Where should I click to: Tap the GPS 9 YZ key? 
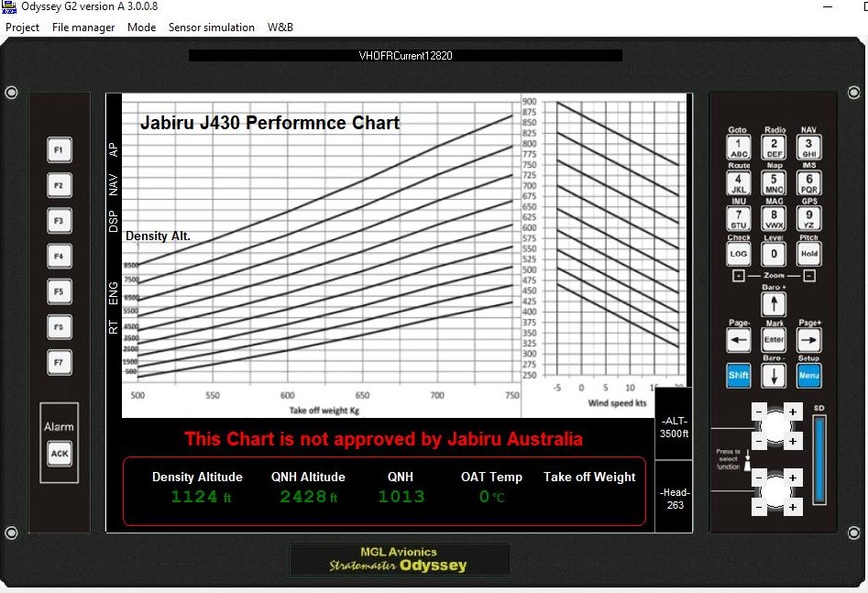tap(808, 218)
